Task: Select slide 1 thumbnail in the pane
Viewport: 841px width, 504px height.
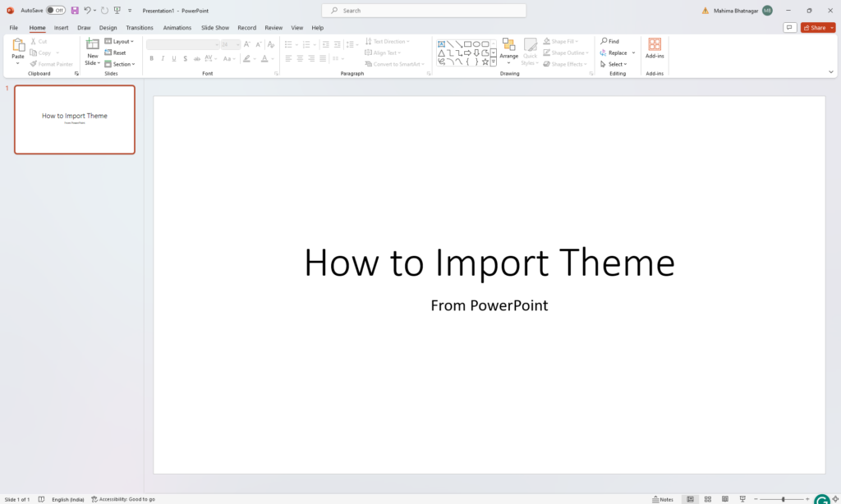Action: click(75, 120)
